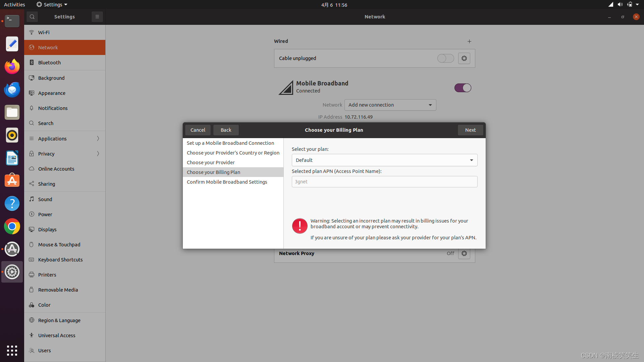Show applications grid in the dock

[x=12, y=350]
